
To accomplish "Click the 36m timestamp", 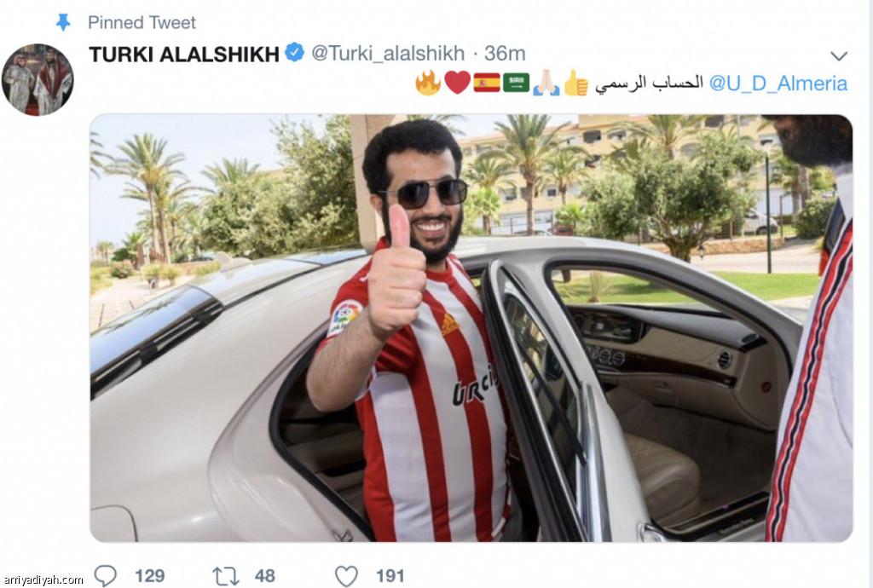I will pos(505,54).
